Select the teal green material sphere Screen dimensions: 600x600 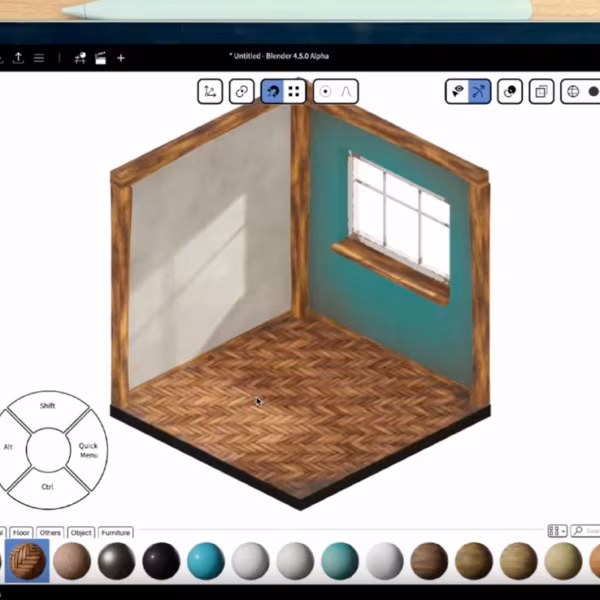click(340, 561)
